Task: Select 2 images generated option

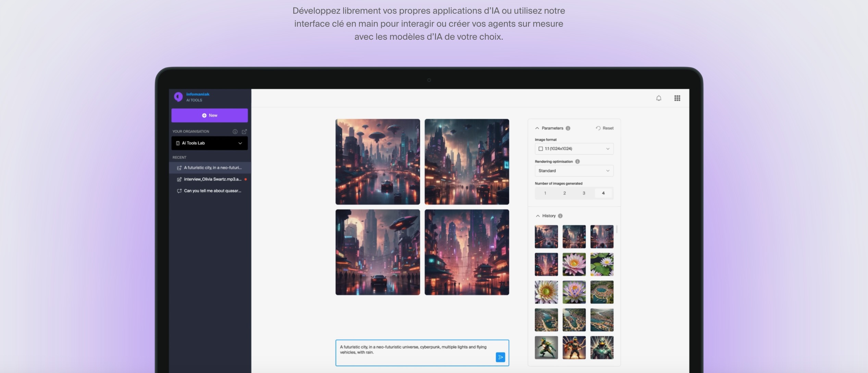Action: tap(564, 193)
